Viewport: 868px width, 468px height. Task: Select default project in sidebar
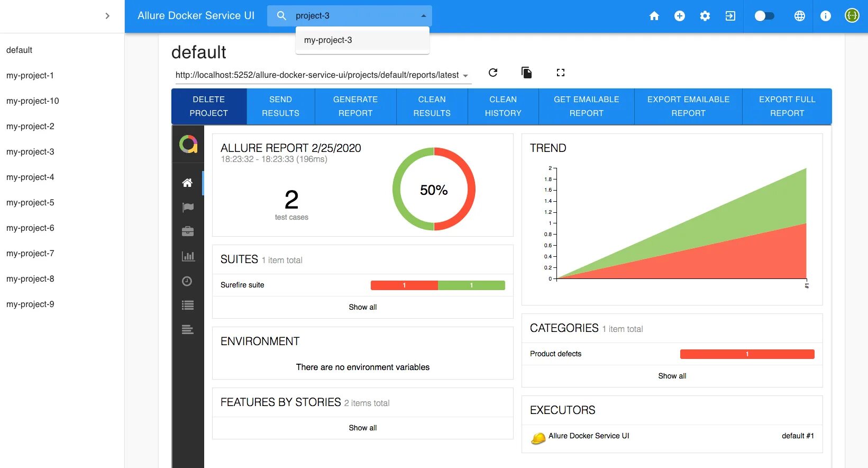coord(62,50)
